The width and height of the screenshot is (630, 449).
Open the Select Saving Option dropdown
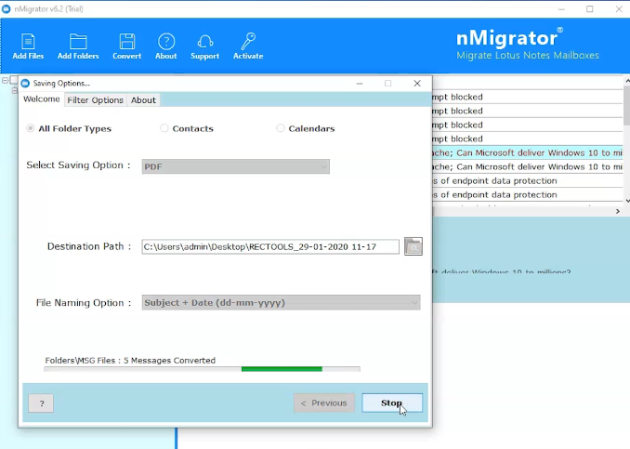(x=235, y=166)
